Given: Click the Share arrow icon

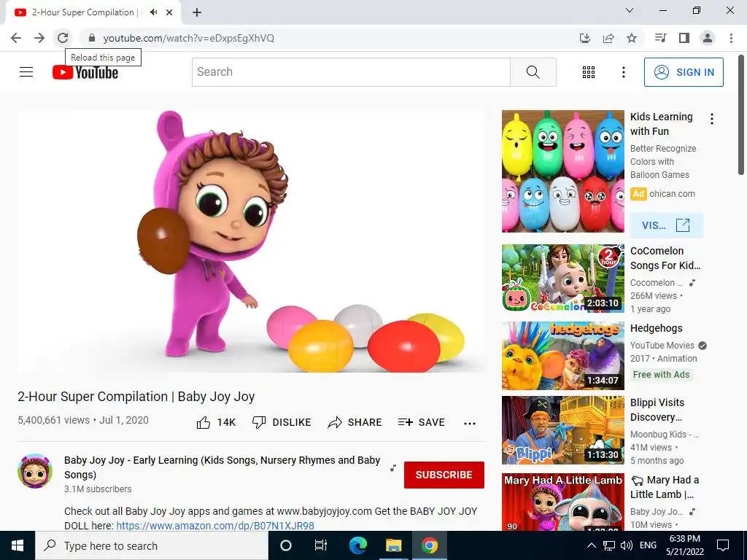Looking at the screenshot, I should [334, 422].
